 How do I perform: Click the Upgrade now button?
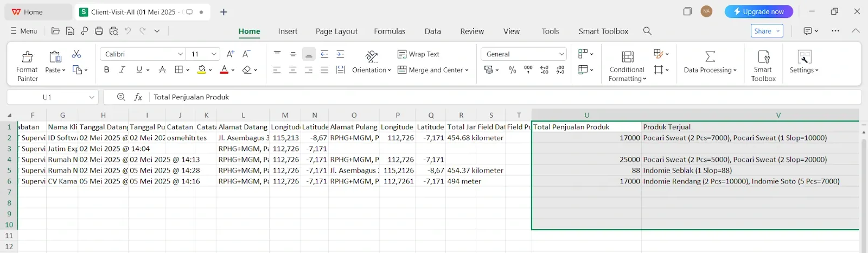(758, 11)
